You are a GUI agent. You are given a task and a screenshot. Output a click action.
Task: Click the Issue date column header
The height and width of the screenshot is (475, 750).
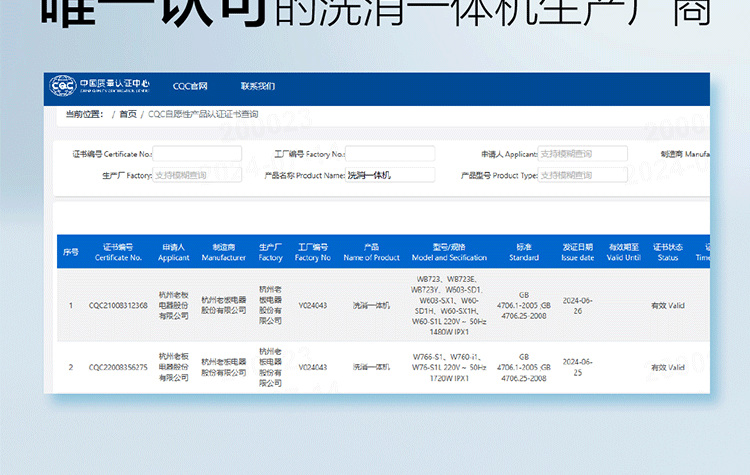coord(577,252)
